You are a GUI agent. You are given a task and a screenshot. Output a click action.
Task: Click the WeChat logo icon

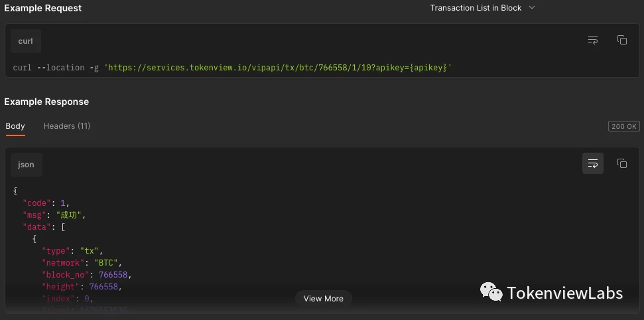(491, 292)
